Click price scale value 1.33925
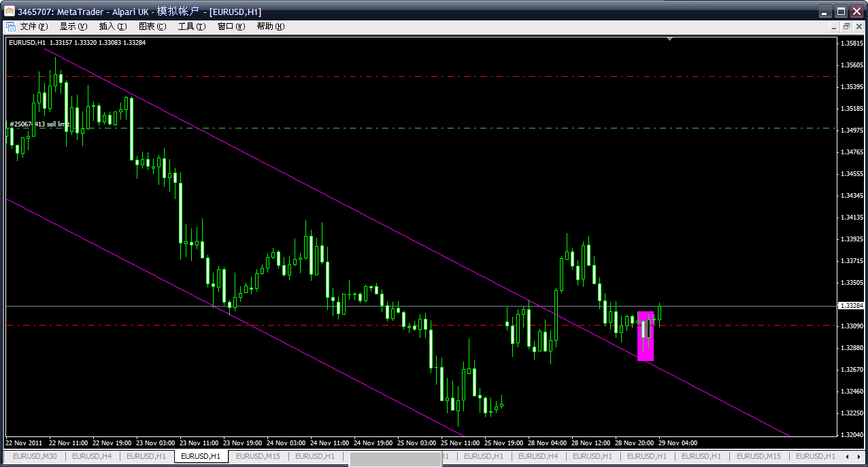The height and width of the screenshot is (467, 868). pos(852,239)
